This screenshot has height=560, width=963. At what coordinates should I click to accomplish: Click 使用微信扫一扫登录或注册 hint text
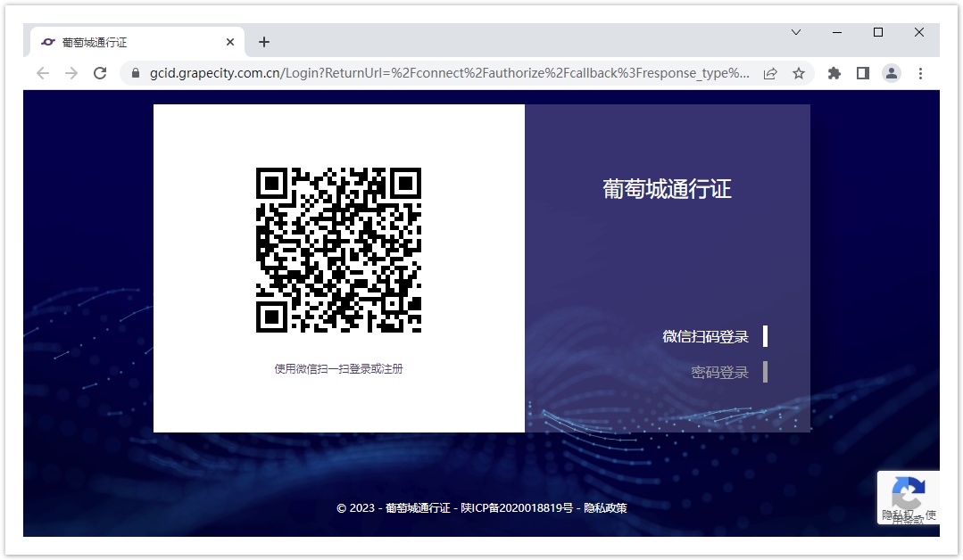point(338,368)
